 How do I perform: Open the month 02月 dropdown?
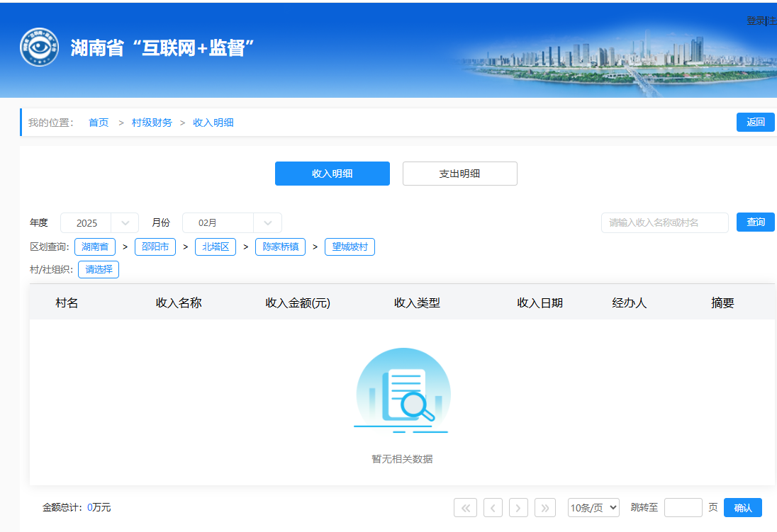click(232, 222)
